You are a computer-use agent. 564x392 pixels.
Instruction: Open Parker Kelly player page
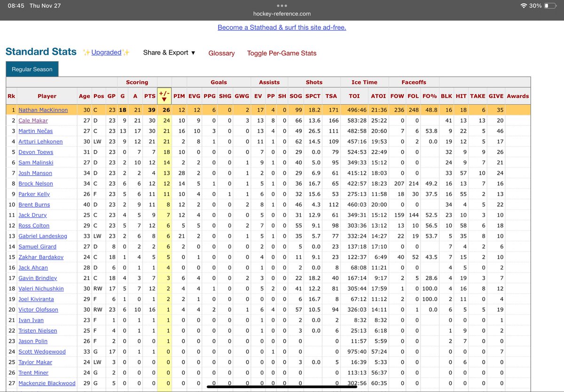point(34,194)
